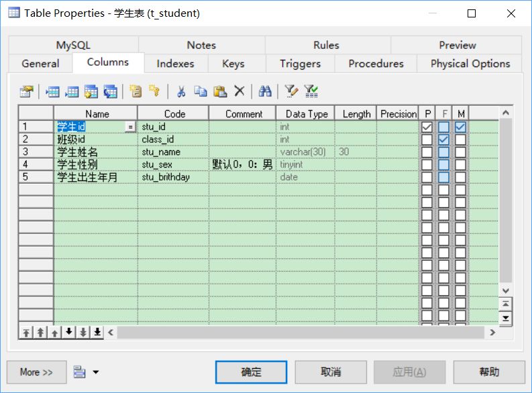Switch to the Indexes tab
532x393 pixels.
pyautogui.click(x=175, y=64)
